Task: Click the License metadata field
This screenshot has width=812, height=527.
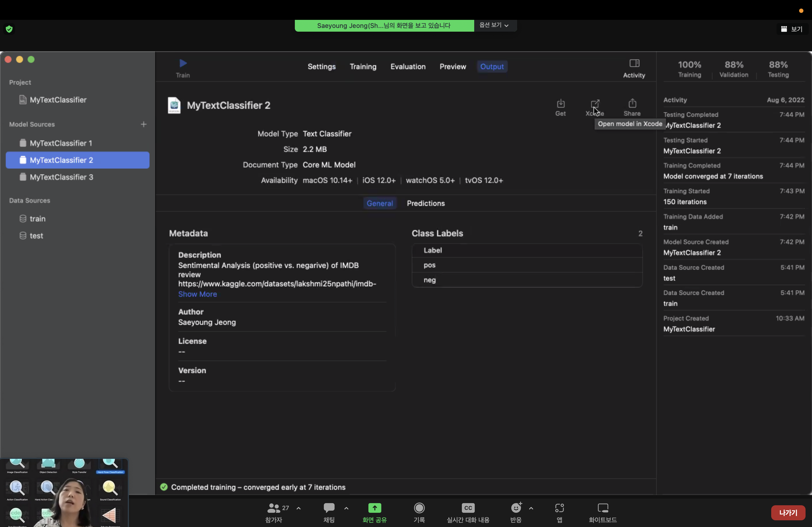Action: pyautogui.click(x=282, y=347)
